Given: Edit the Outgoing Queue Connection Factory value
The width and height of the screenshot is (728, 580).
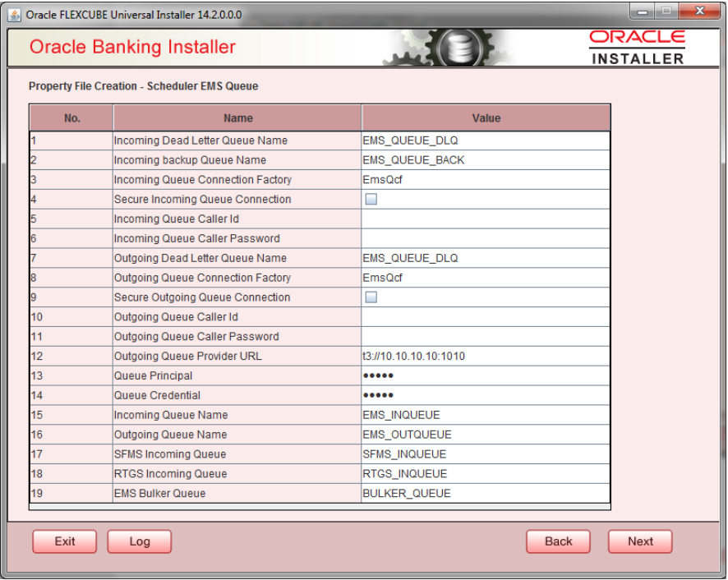Looking at the screenshot, I should (486, 278).
